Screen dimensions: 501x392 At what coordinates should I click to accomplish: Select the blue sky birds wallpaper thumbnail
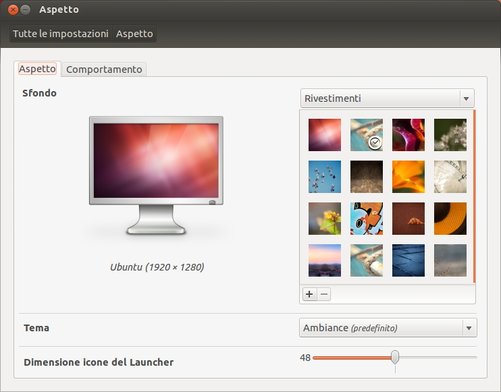325,177
